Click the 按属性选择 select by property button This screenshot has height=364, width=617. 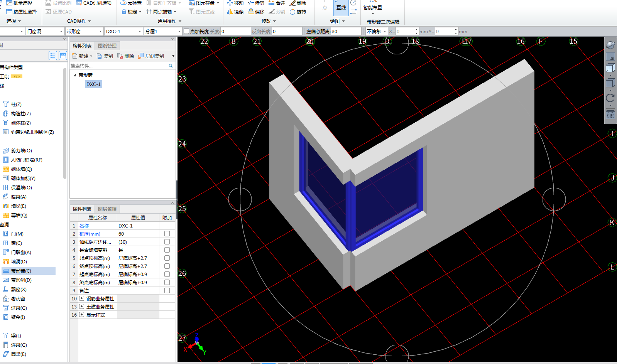[x=22, y=12]
